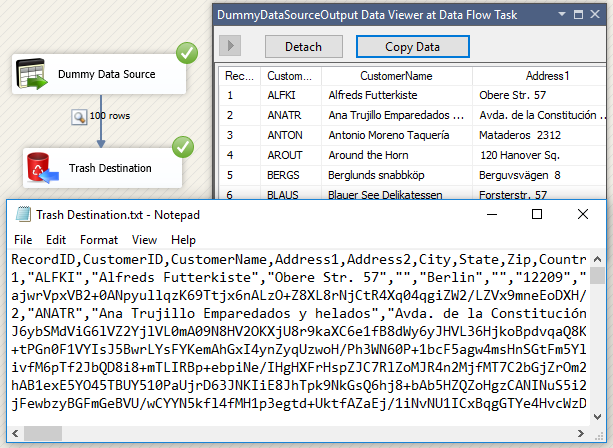
Task: Select the AROUT cell
Action: click(290, 155)
